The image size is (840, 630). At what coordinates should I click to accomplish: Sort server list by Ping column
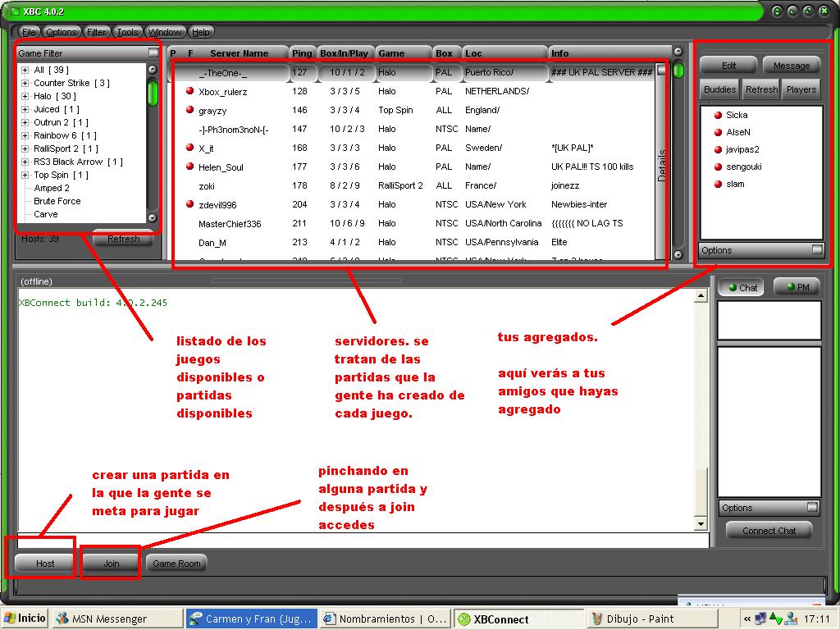point(302,53)
